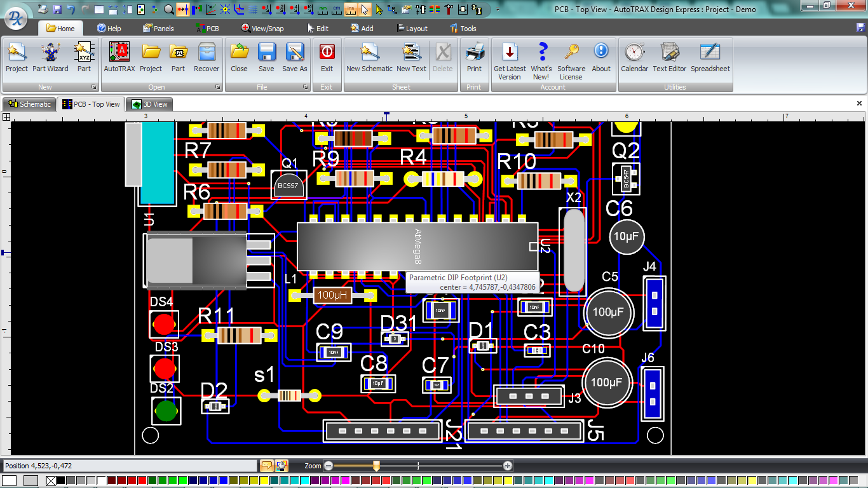Switch units to centimeters (cm)
Viewport: 868px width, 488px height.
(x=337, y=10)
